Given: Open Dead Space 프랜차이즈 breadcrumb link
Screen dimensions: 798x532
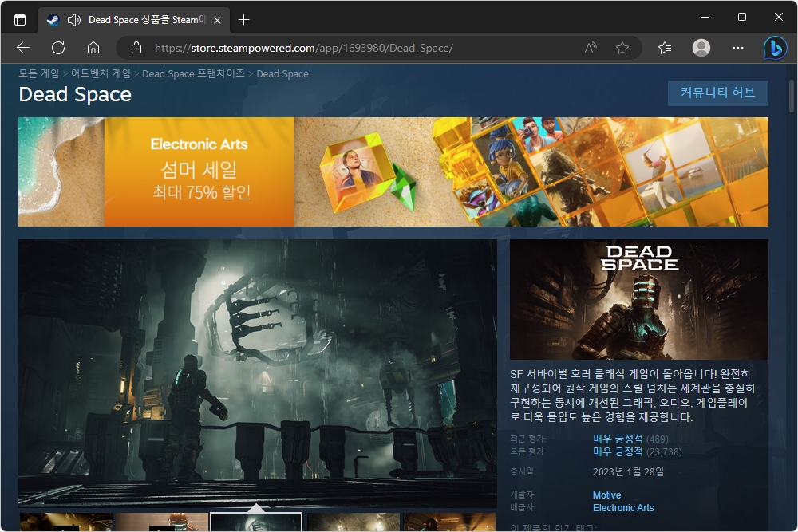Looking at the screenshot, I should [x=193, y=73].
